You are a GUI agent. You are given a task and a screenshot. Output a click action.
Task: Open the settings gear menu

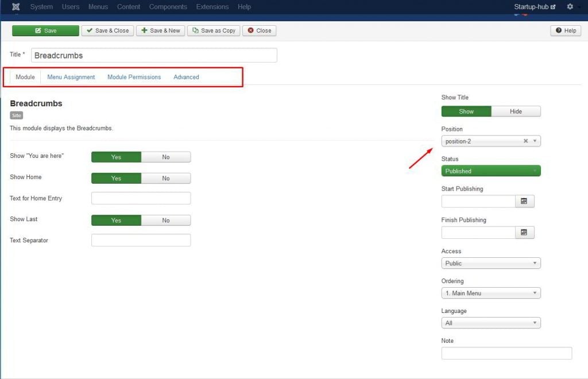pyautogui.click(x=570, y=7)
